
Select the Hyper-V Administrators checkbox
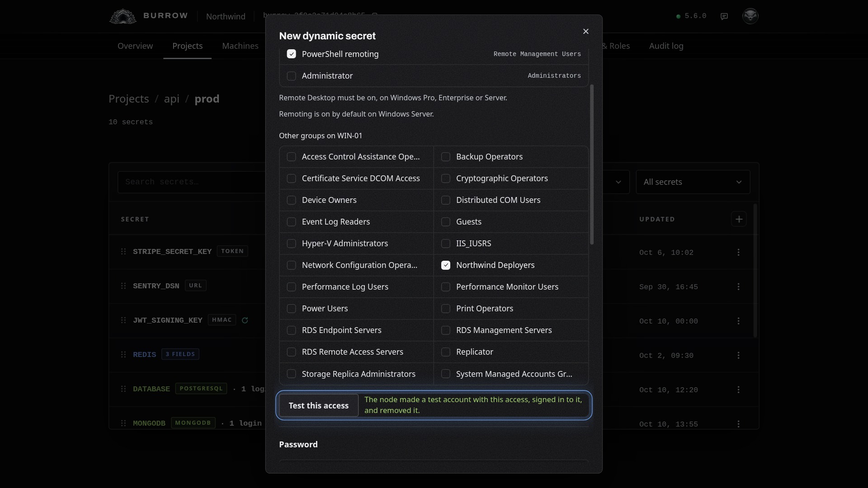point(292,244)
